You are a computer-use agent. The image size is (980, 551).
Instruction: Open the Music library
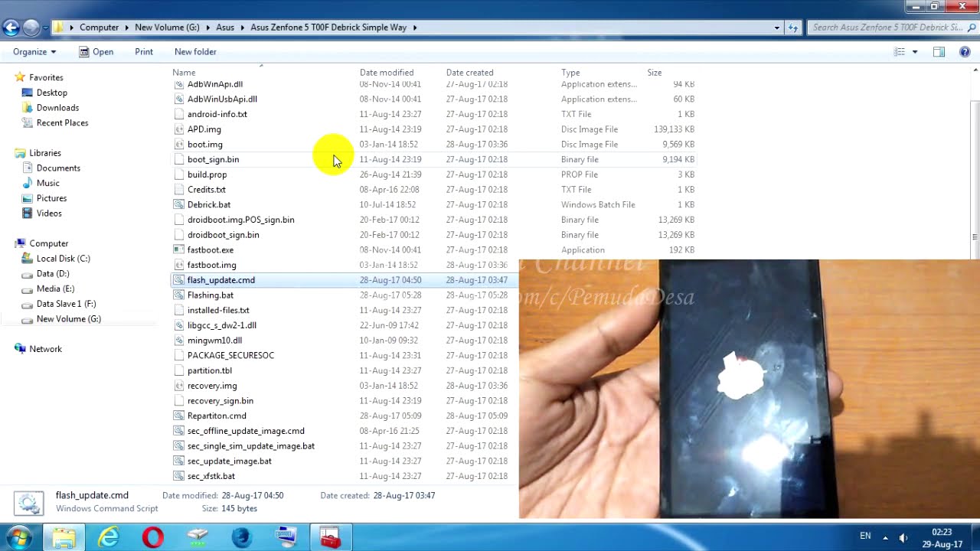tap(47, 184)
